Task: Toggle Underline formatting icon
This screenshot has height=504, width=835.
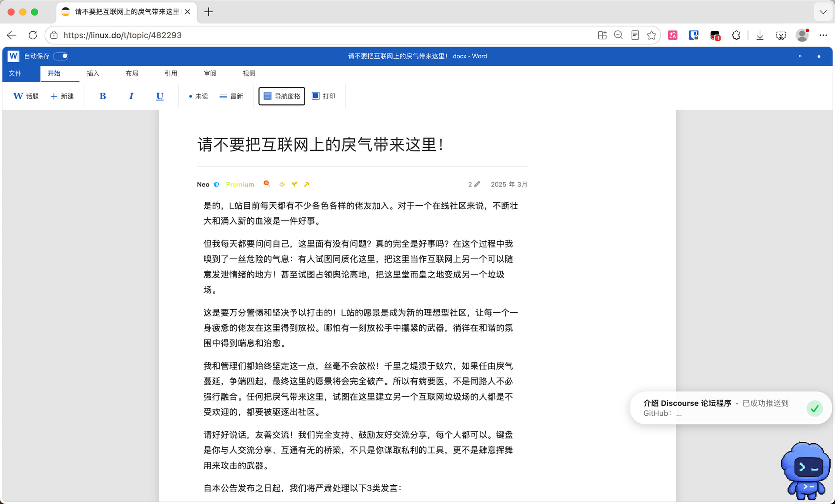Action: pyautogui.click(x=160, y=96)
